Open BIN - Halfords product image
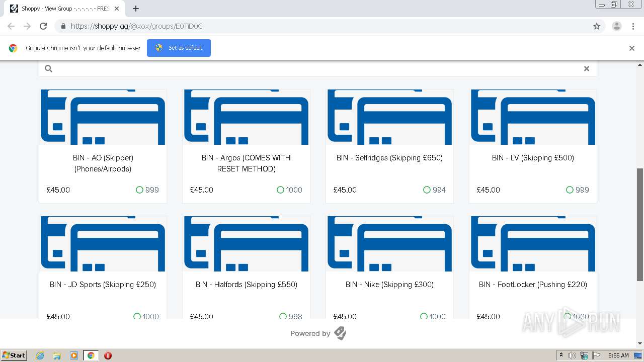This screenshot has height=362, width=644. point(247,244)
